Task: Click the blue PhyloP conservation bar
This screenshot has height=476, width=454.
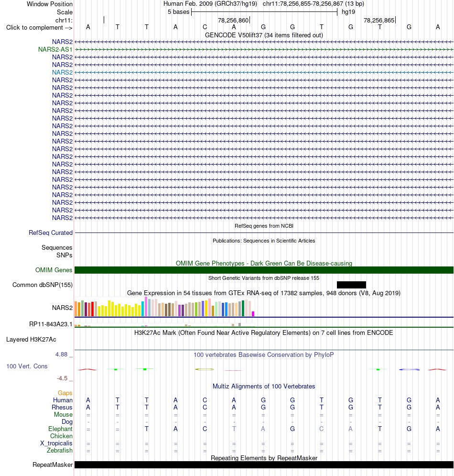Action: (x=409, y=369)
